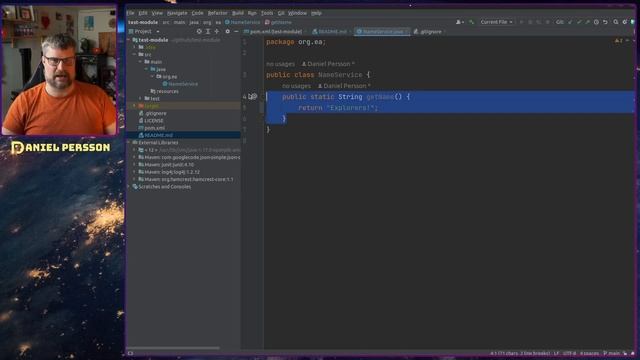Click the collapse all icon in Project panel
Viewport: 640px width, 360px height.
coord(217,31)
